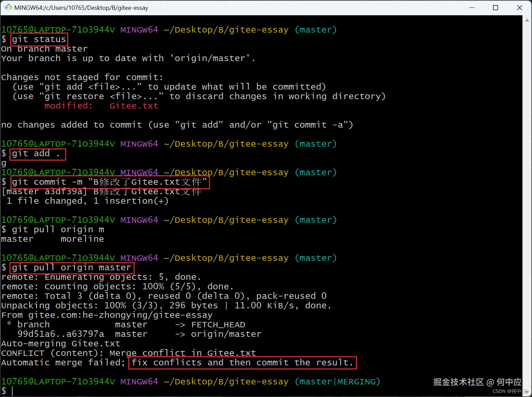Click 'fix conflicts and then commit the result.'

point(242,363)
